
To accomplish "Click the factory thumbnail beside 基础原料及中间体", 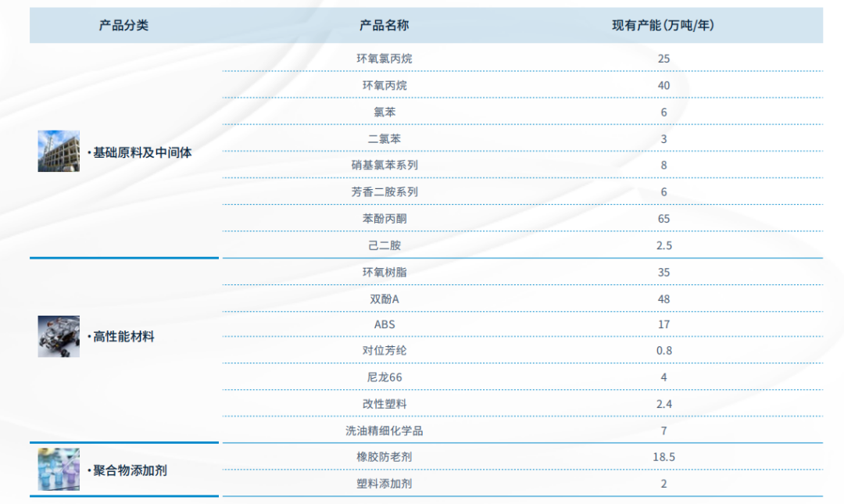I will tap(59, 152).
